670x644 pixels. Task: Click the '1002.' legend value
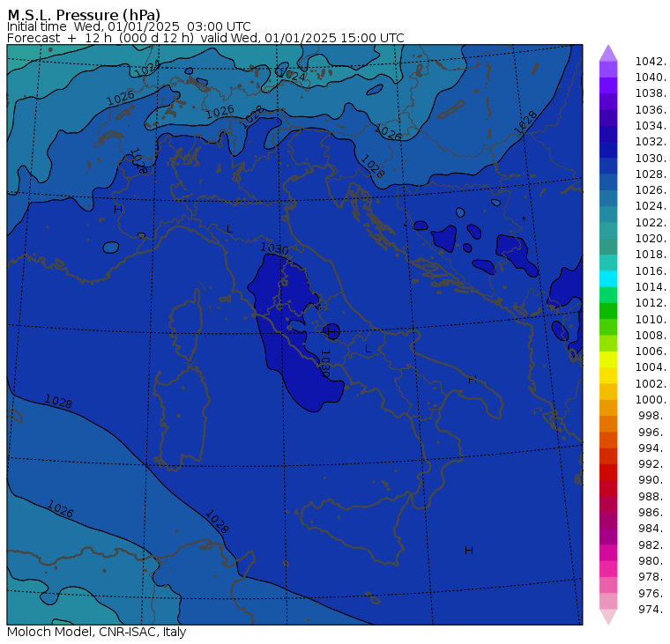(x=651, y=383)
